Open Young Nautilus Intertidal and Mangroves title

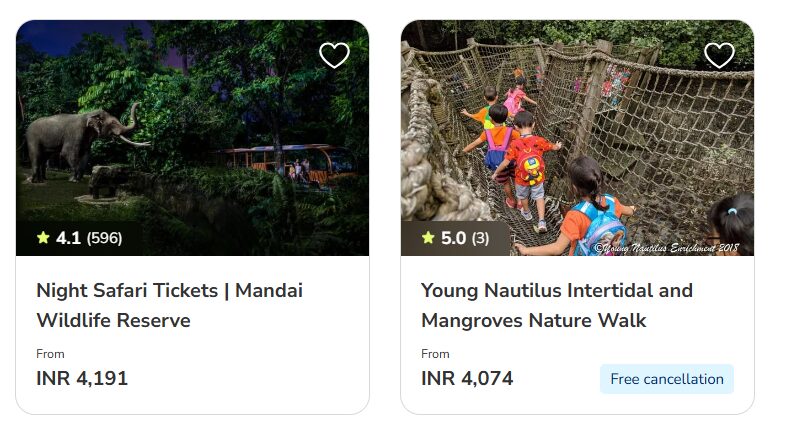(x=556, y=305)
